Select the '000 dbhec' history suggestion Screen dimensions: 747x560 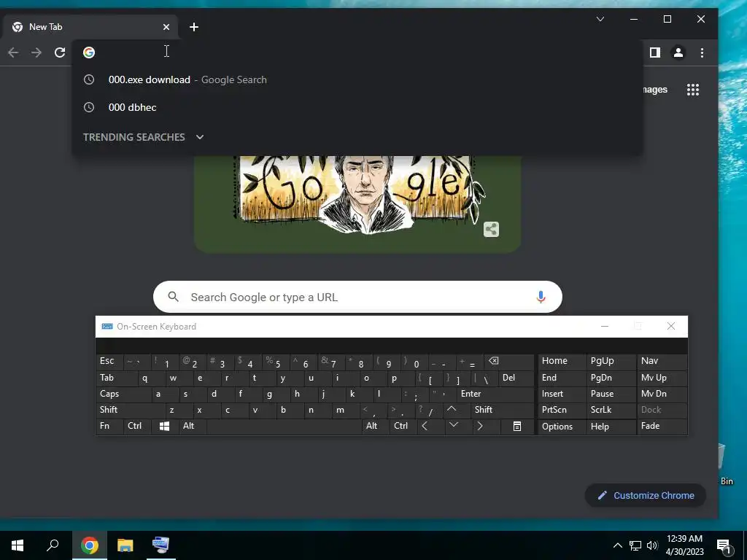click(357, 107)
